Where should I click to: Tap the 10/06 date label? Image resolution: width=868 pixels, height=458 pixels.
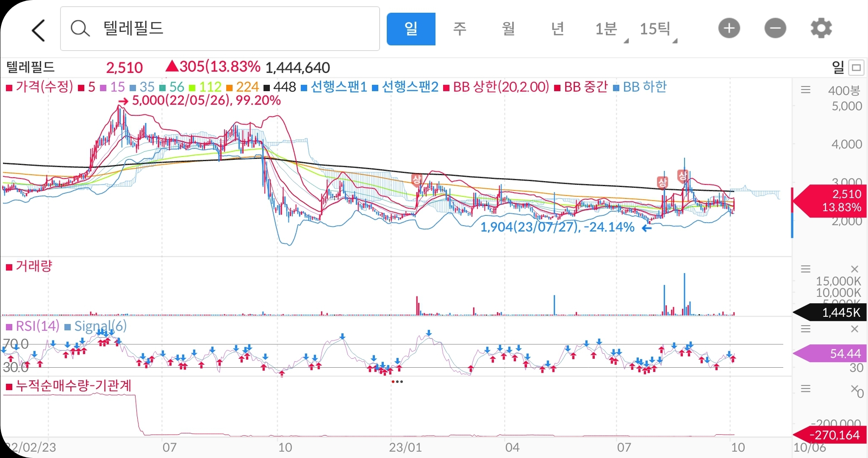click(810, 447)
